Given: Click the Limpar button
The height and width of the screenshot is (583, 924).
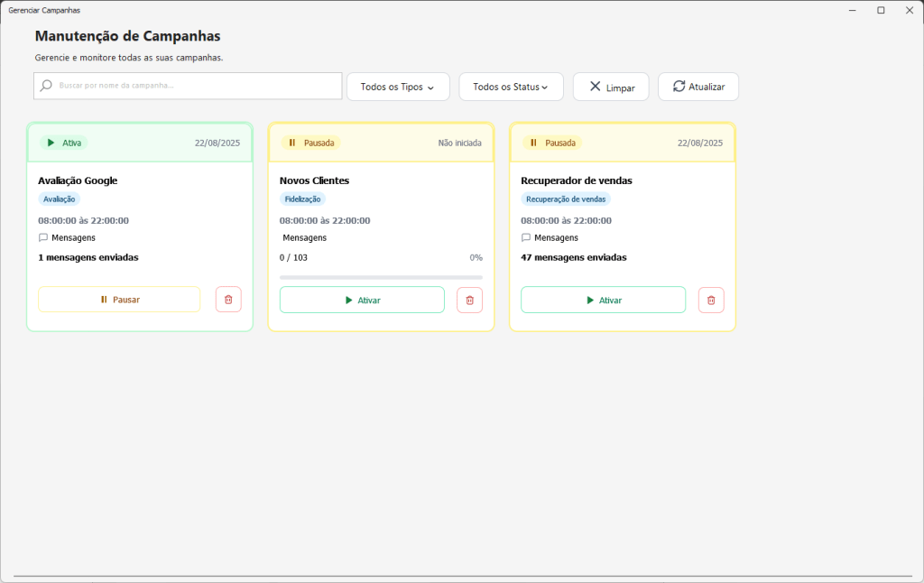Looking at the screenshot, I should 611,87.
